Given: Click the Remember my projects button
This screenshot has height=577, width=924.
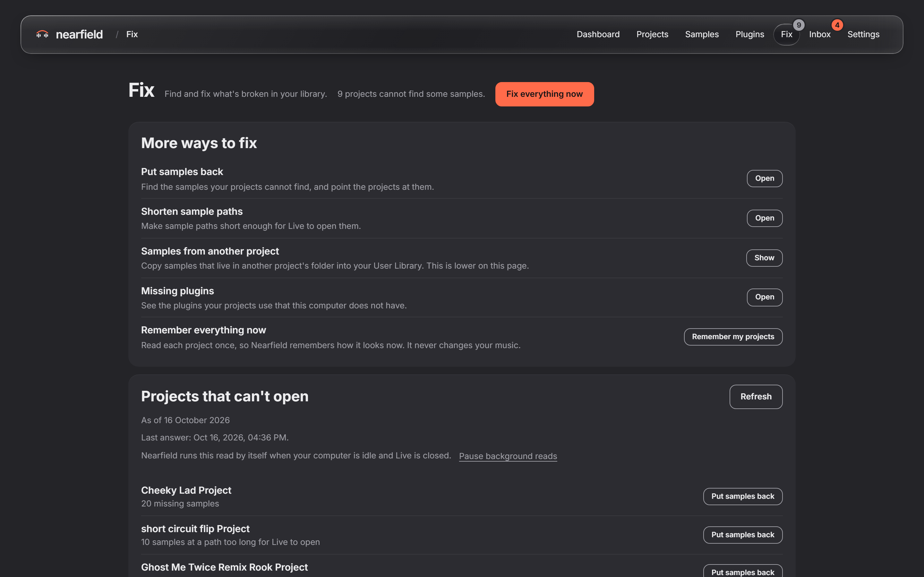Looking at the screenshot, I should [x=733, y=337].
